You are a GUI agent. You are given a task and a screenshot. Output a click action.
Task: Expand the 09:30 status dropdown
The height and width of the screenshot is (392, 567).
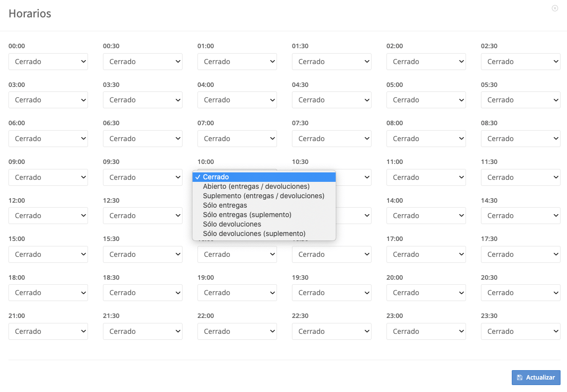142,177
